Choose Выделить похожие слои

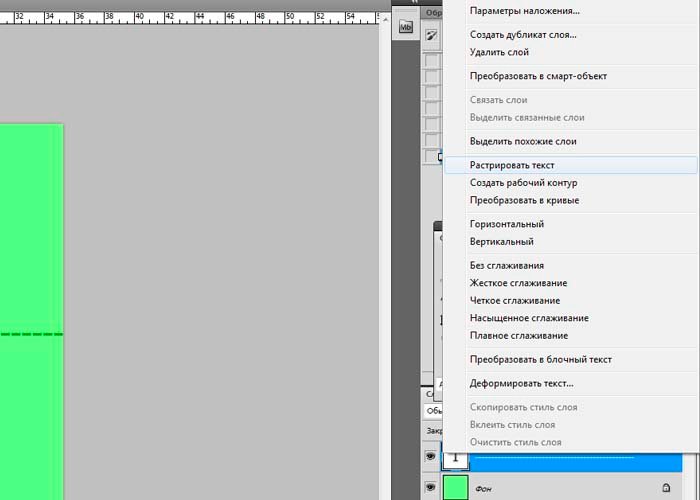(x=523, y=141)
